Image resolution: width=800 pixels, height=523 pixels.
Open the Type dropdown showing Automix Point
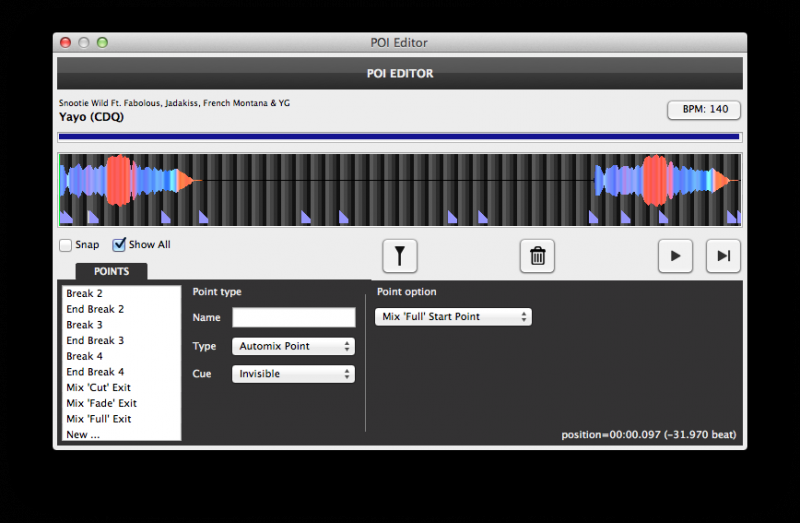293,346
